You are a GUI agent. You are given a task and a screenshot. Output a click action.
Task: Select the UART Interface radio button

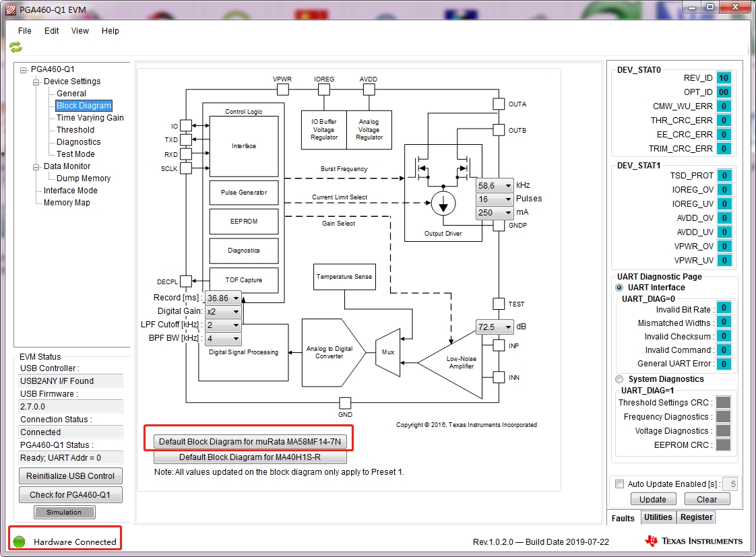[619, 287]
